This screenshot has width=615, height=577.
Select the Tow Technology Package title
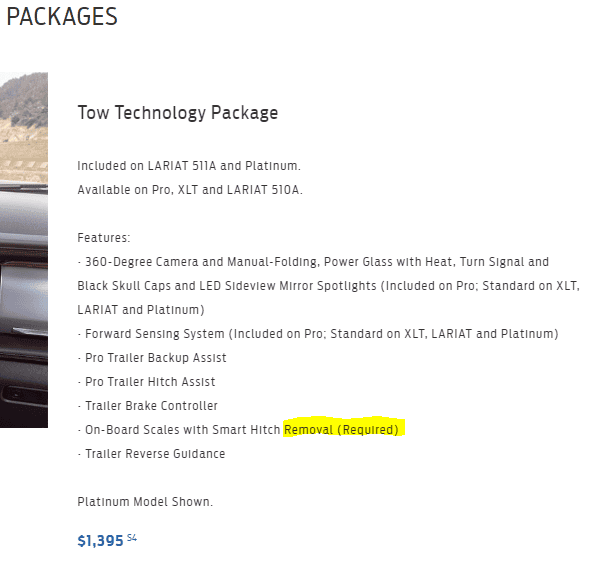click(177, 113)
